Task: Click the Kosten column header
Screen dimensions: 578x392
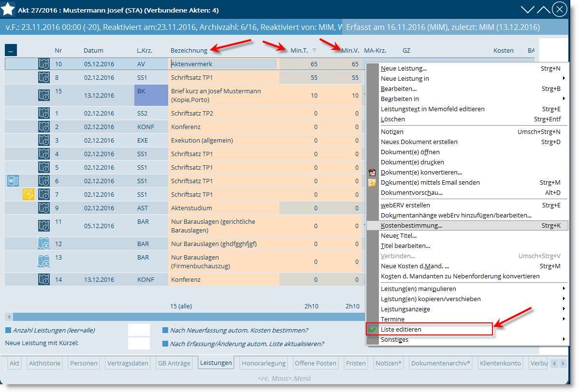Action: (x=503, y=51)
